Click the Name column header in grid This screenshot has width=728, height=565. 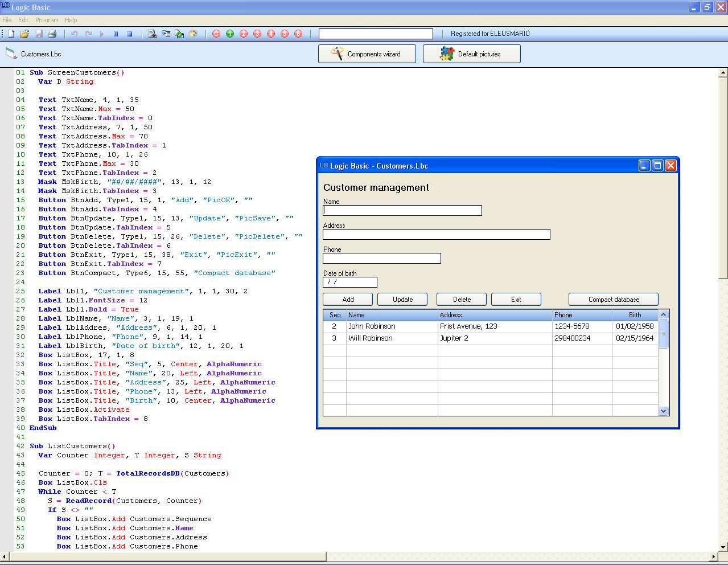click(x=392, y=315)
